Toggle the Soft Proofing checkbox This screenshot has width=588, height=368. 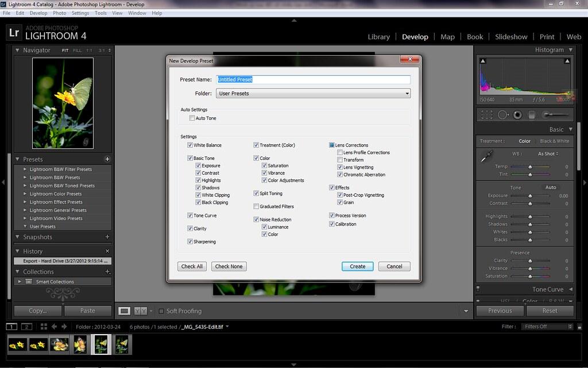click(x=161, y=311)
